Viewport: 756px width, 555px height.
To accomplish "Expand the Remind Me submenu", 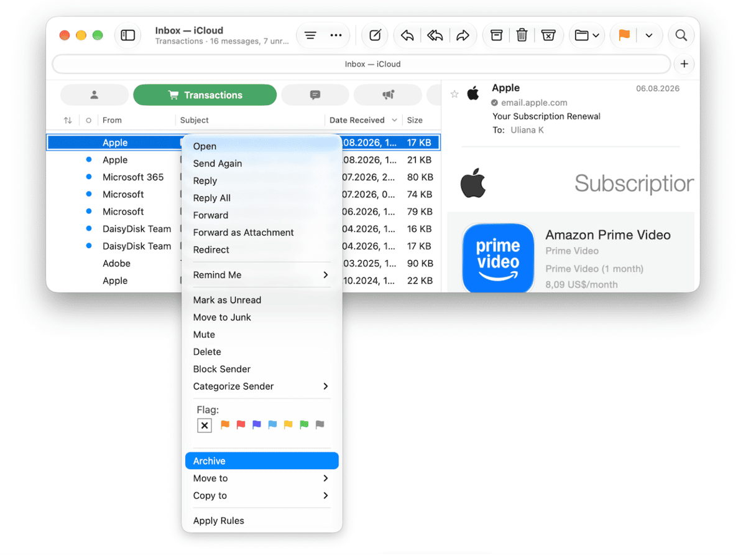I will click(262, 275).
